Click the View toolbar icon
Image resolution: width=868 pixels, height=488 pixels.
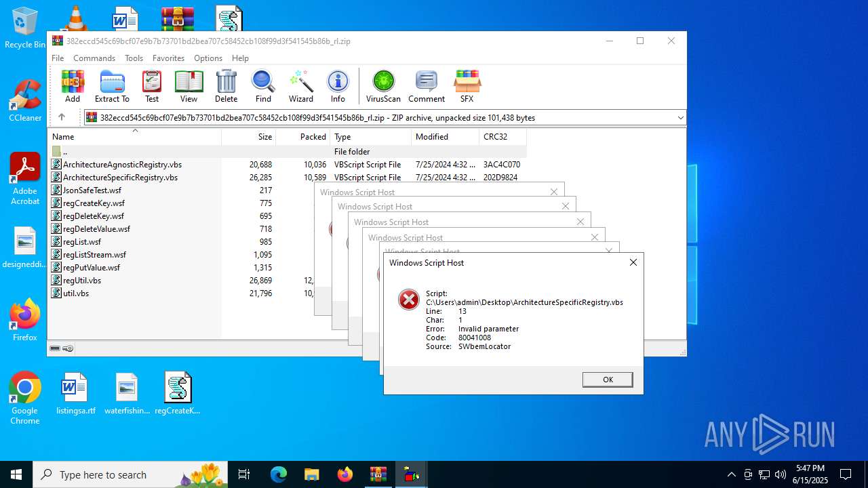coord(189,86)
